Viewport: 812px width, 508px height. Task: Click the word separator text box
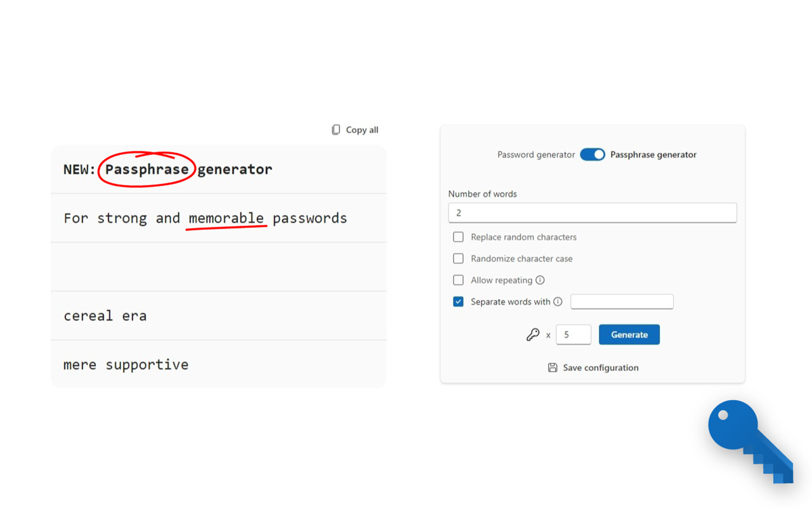[622, 302]
